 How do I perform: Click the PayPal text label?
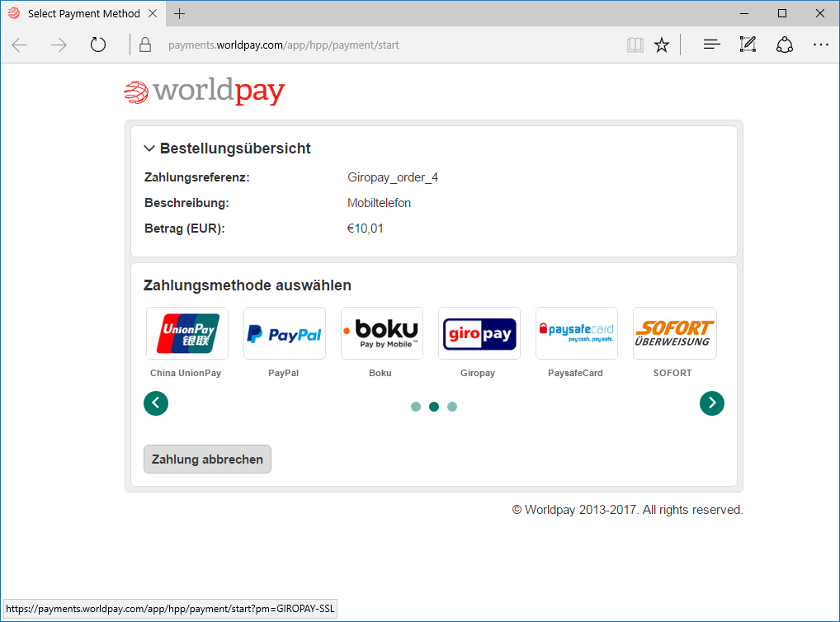[283, 373]
